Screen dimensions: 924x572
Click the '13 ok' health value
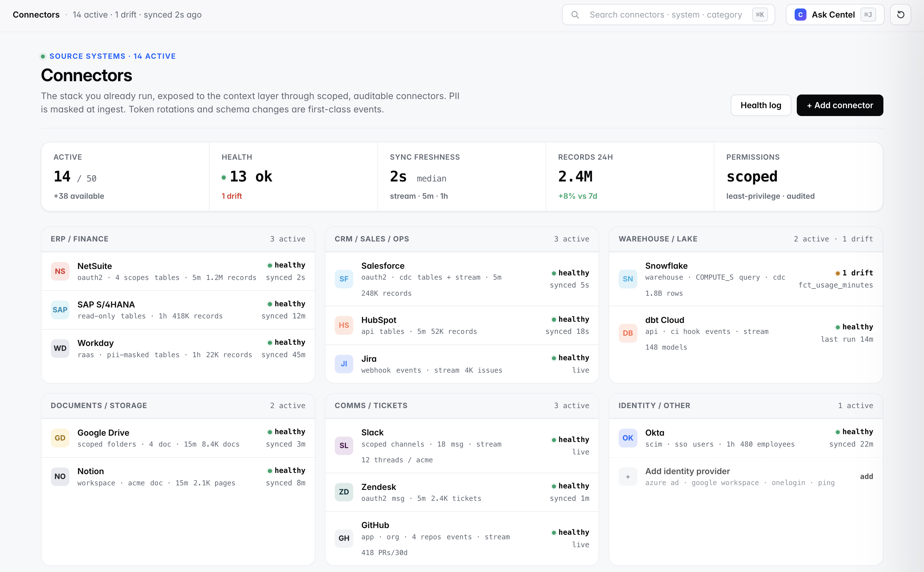coord(251,177)
